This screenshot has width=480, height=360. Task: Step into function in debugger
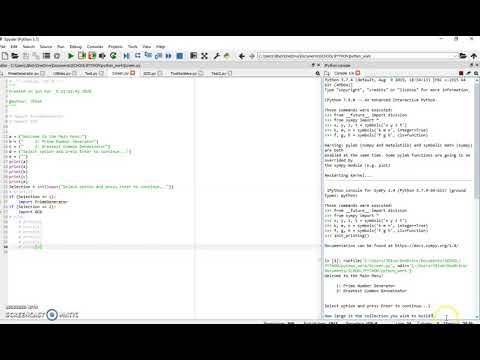[x=148, y=56]
